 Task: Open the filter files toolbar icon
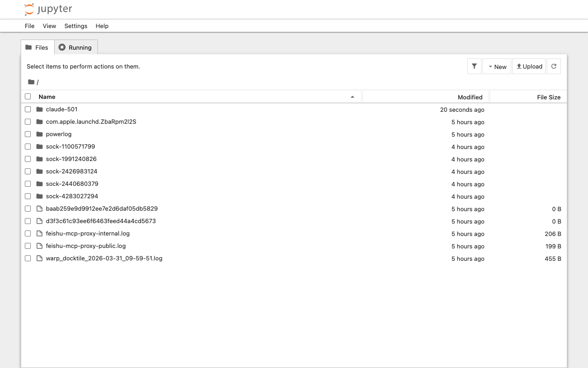(x=474, y=66)
